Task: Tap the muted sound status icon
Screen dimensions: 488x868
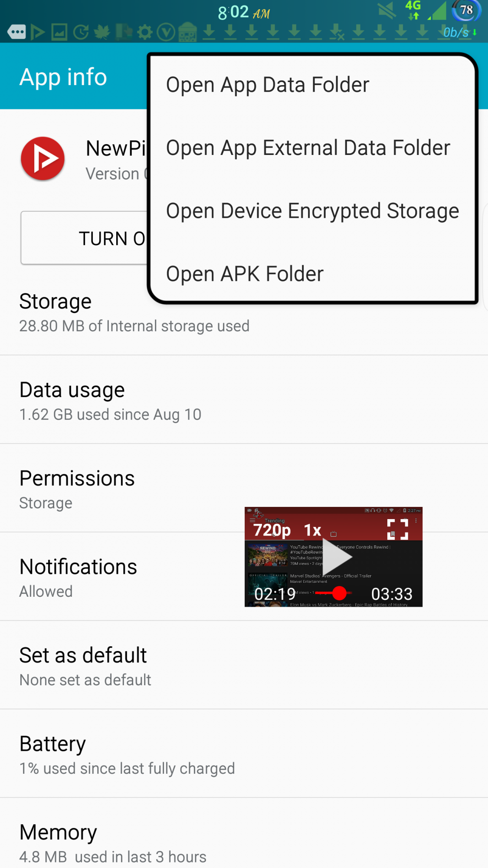Action: pyautogui.click(x=386, y=10)
